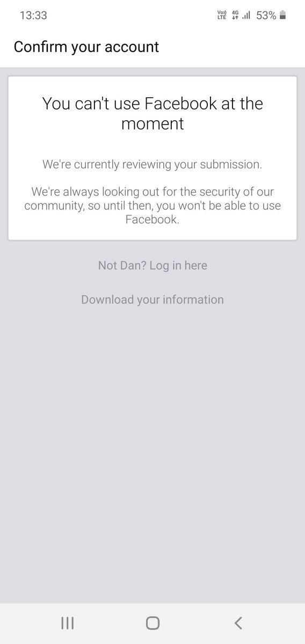Tap the 'Confirm your account' header title
This screenshot has width=305, height=644.
86,47
